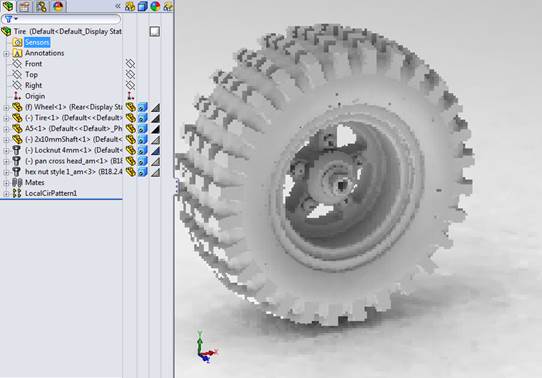
Task: Open the PropertyManager tab
Action: (24, 6)
